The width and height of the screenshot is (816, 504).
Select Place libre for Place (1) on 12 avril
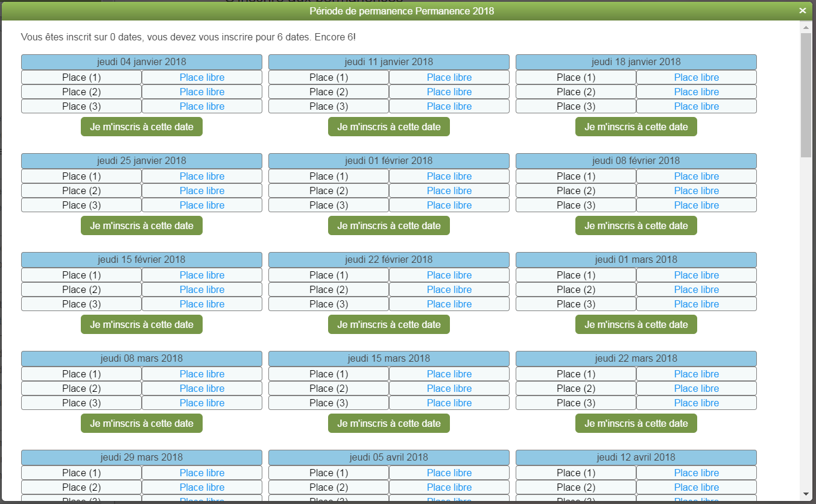(x=697, y=473)
